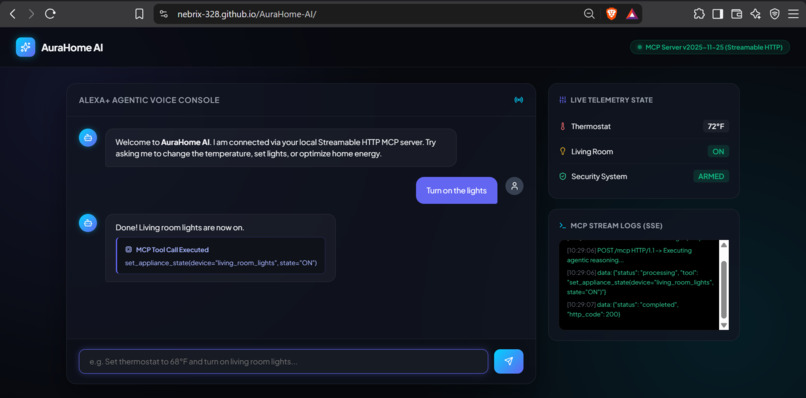Click the MCP Tool Call Executed label
This screenshot has height=398, width=806.
[172, 249]
